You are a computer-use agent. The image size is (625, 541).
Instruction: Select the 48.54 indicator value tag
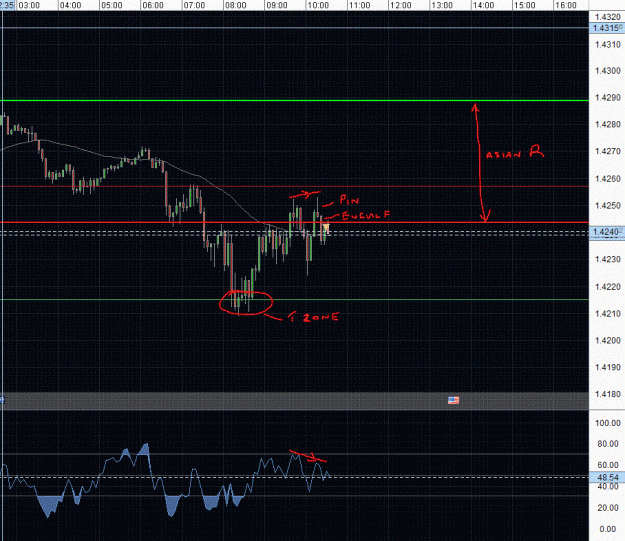(x=607, y=477)
